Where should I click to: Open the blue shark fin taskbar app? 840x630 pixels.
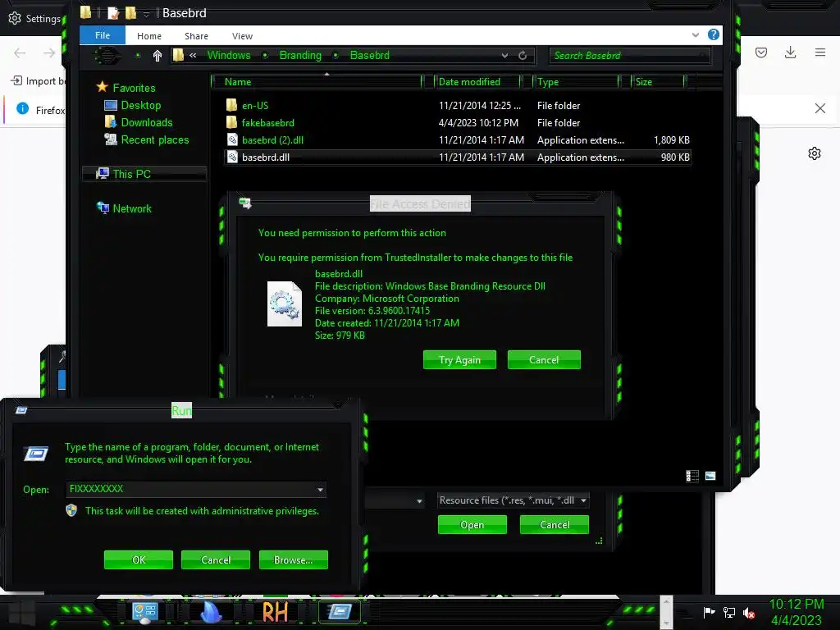[x=211, y=612]
